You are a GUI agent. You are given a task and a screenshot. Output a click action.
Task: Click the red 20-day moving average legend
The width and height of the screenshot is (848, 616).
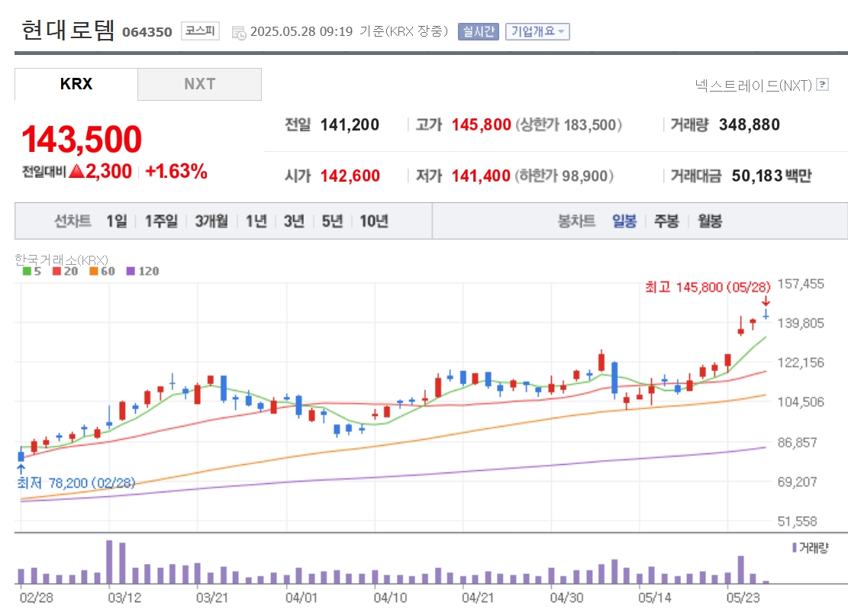tap(65, 271)
